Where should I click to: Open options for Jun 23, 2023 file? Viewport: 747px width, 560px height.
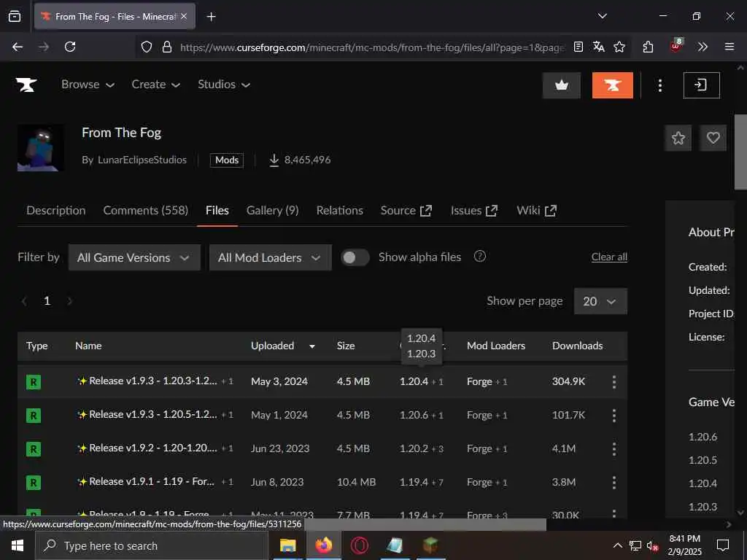coord(614,448)
